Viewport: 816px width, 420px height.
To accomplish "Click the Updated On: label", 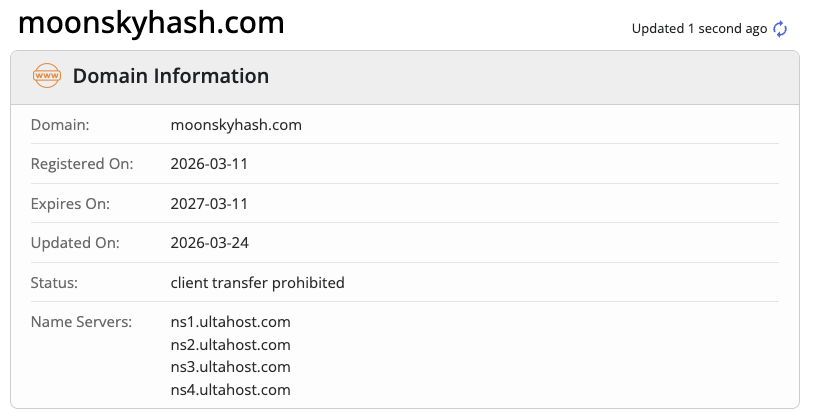I will click(x=75, y=243).
